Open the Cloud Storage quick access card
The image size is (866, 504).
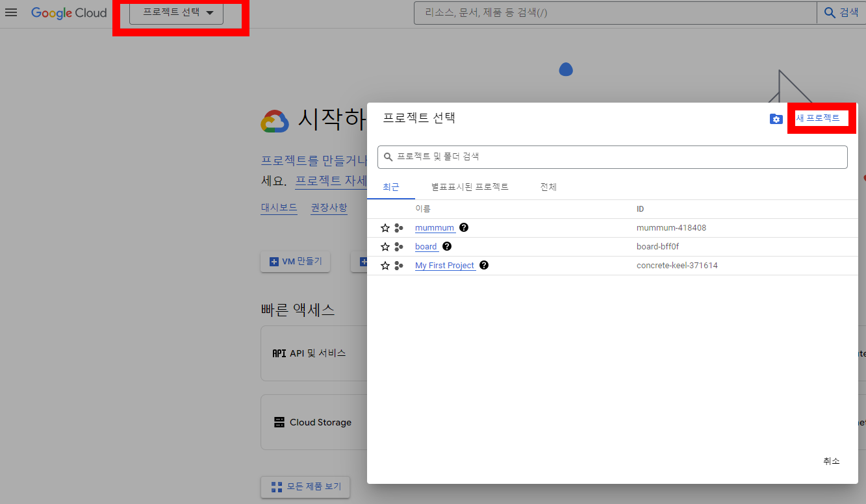[314, 422]
